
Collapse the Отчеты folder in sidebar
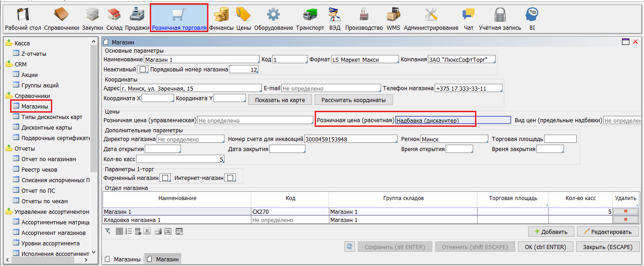(9, 148)
